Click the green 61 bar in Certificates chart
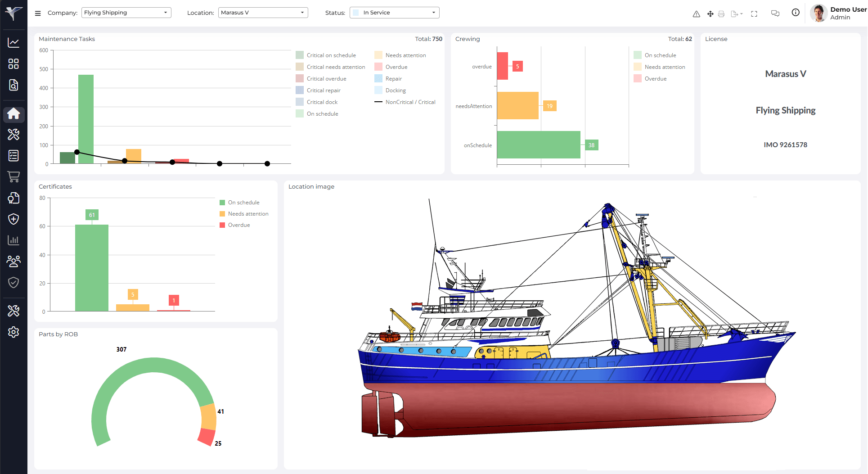This screenshot has width=868, height=474. click(x=92, y=268)
